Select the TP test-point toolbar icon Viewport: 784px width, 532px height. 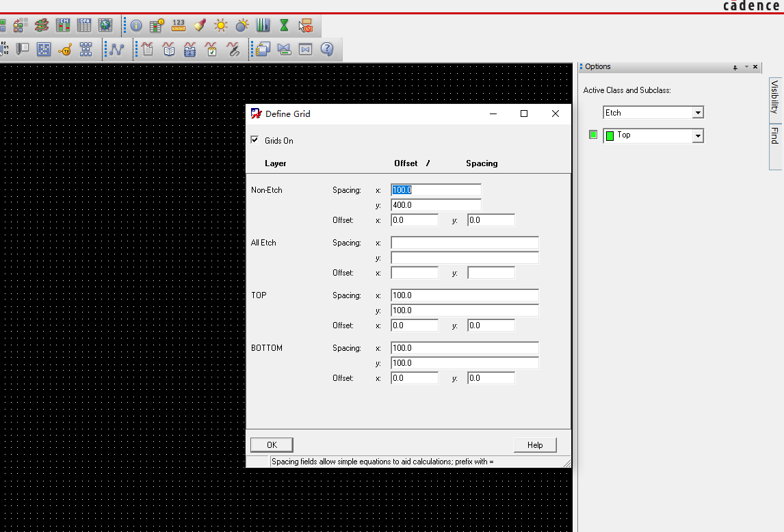point(65,49)
